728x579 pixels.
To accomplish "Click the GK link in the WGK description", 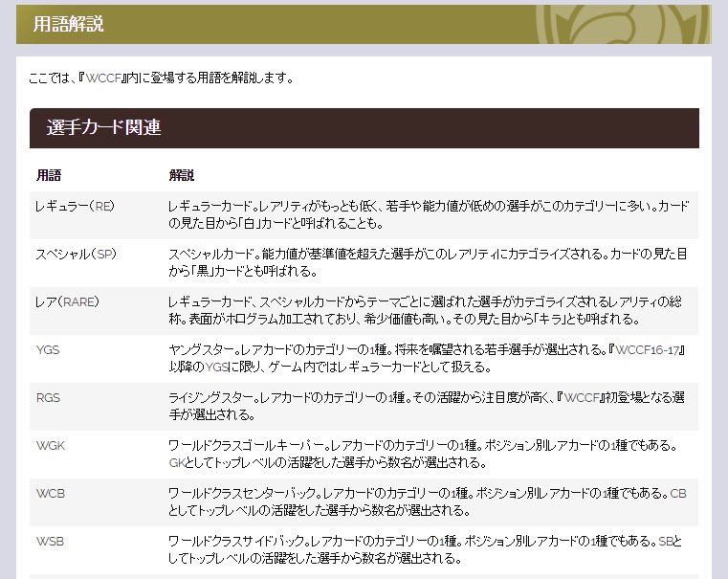I will click(x=176, y=462).
